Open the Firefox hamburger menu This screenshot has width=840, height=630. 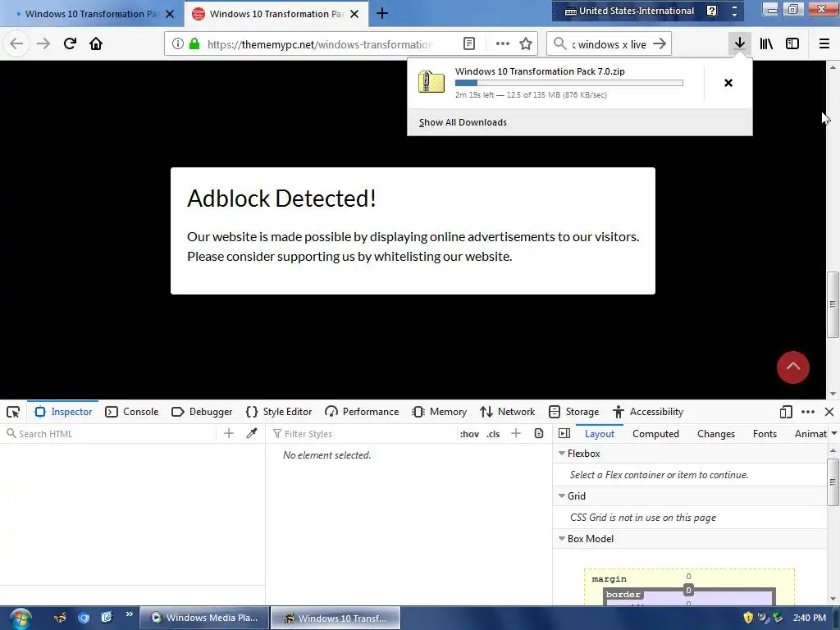[x=824, y=44]
